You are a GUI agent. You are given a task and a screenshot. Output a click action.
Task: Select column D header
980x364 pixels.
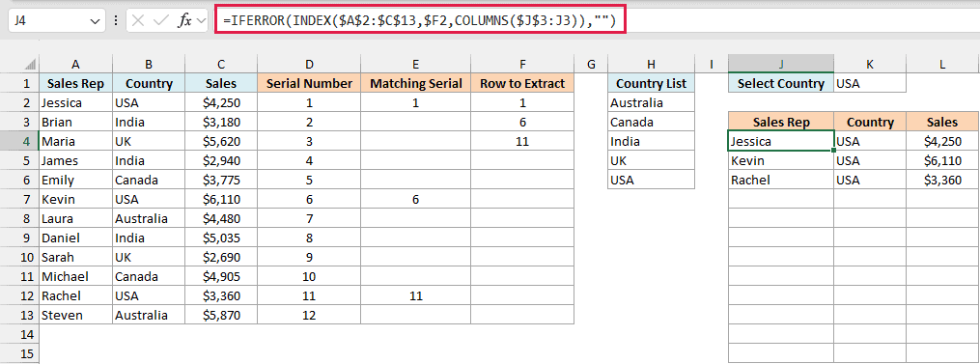(x=309, y=64)
